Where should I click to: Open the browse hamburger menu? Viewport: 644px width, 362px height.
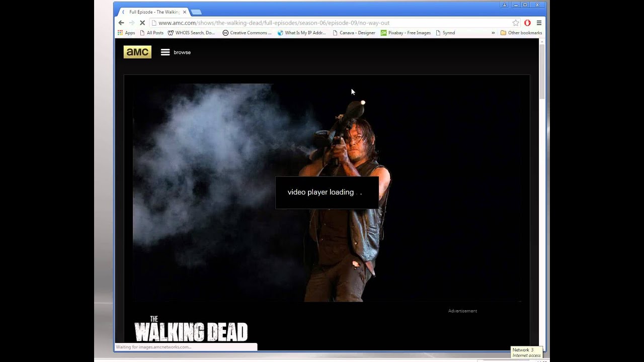tap(165, 52)
